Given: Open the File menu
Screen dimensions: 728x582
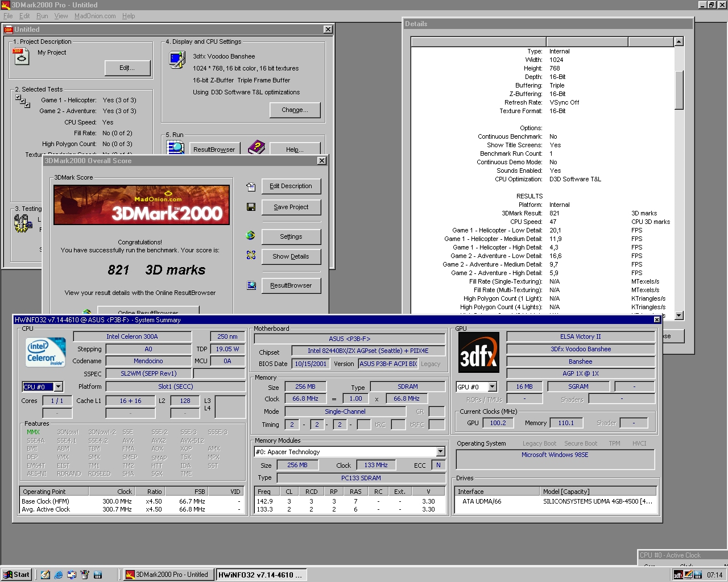Looking at the screenshot, I should (x=8, y=16).
